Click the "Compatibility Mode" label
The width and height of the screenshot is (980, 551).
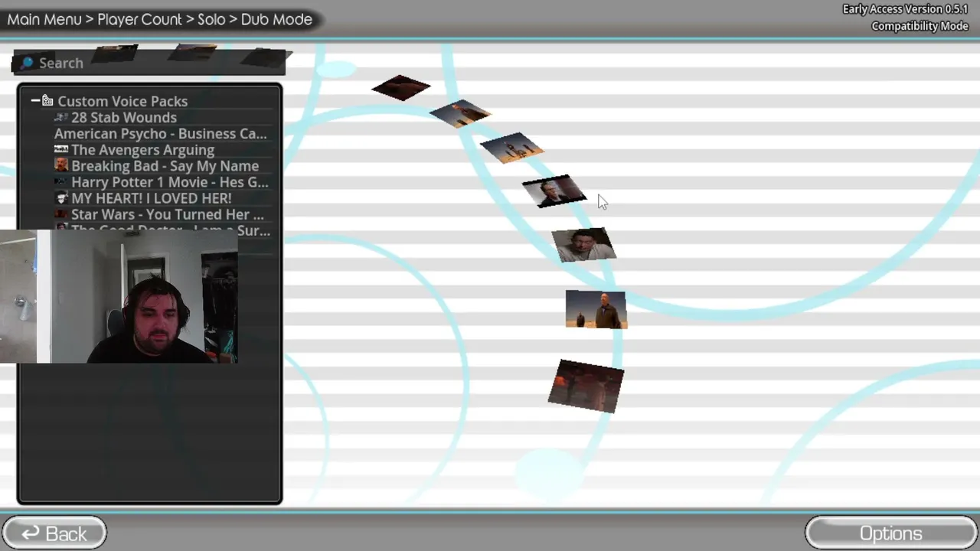click(x=920, y=26)
